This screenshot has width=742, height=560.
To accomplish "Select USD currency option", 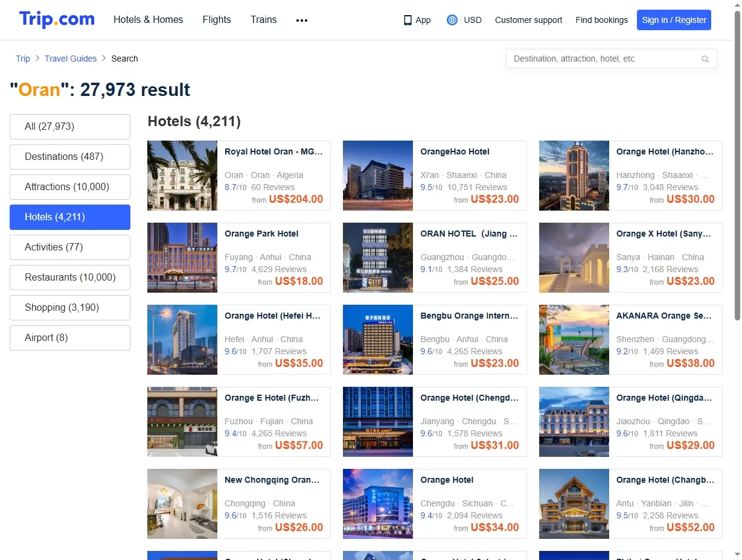I will point(473,20).
